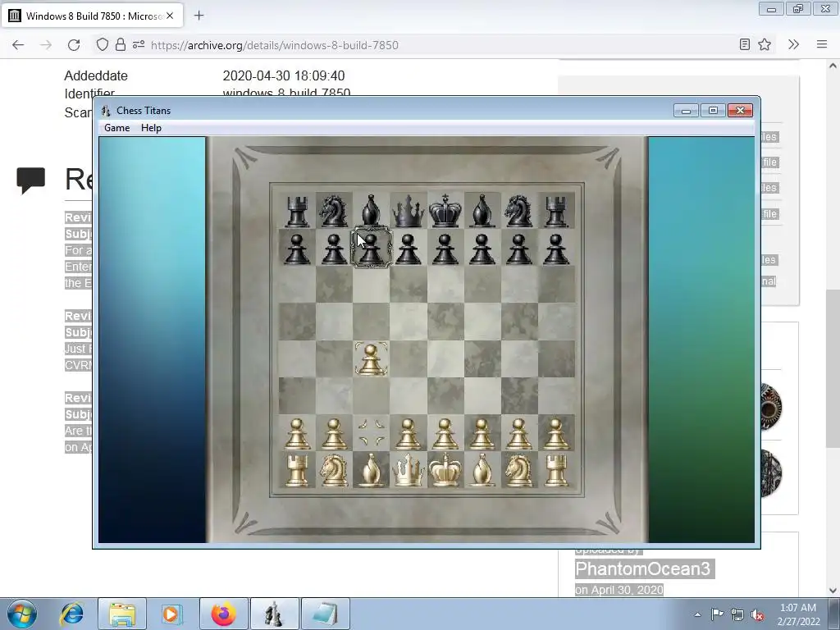Open the Help menu in Chess Titans
Image resolution: width=840 pixels, height=630 pixels.
click(x=151, y=128)
